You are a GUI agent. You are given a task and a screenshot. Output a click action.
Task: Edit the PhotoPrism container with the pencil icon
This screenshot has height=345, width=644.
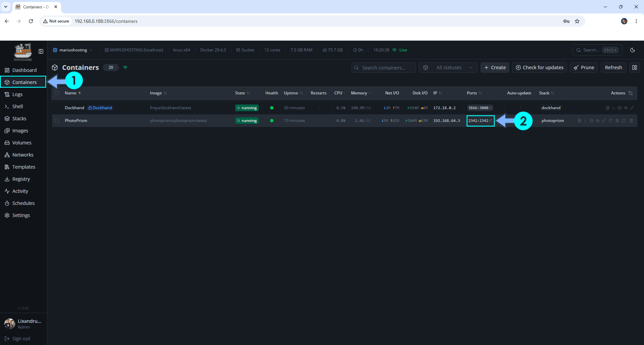pyautogui.click(x=604, y=121)
